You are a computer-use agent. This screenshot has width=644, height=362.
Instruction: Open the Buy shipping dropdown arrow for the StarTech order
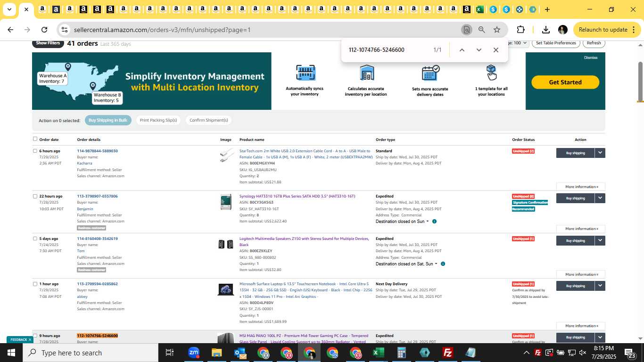click(x=600, y=153)
